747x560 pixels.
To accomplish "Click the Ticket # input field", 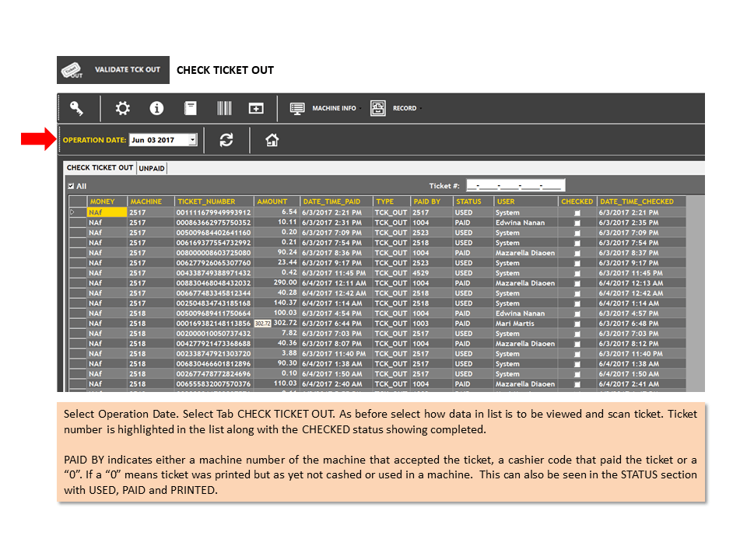I will [x=515, y=185].
